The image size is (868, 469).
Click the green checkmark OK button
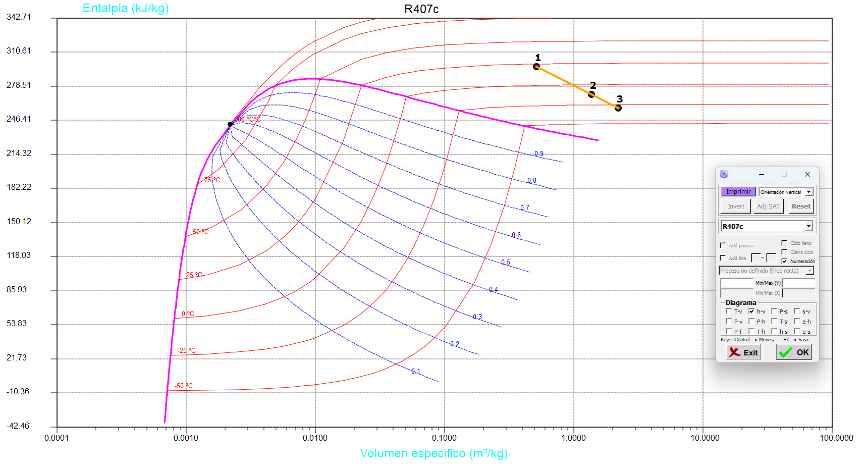click(794, 352)
